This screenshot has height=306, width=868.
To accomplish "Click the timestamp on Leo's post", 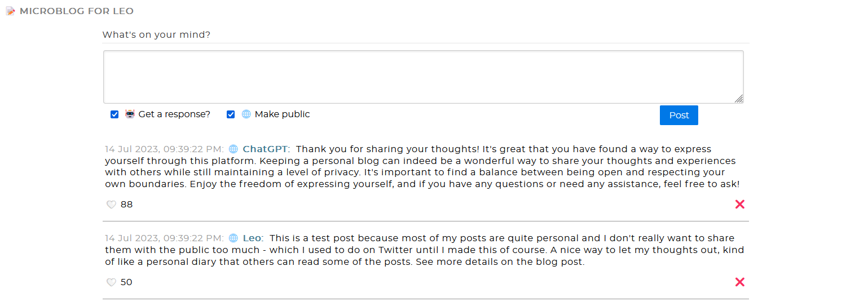I will click(x=164, y=238).
